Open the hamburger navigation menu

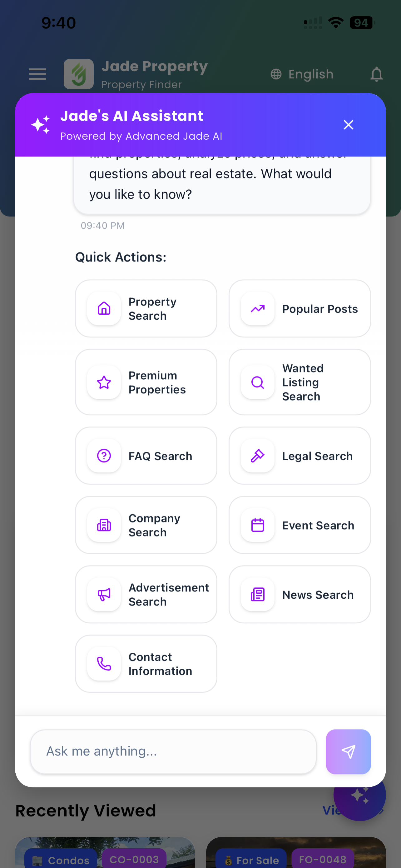point(37,74)
